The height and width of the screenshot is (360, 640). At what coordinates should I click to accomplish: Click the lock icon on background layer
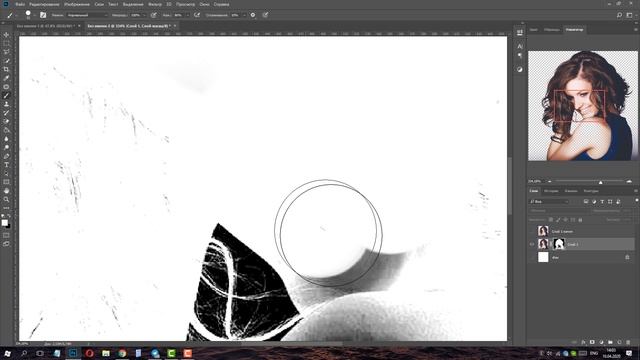[627, 257]
